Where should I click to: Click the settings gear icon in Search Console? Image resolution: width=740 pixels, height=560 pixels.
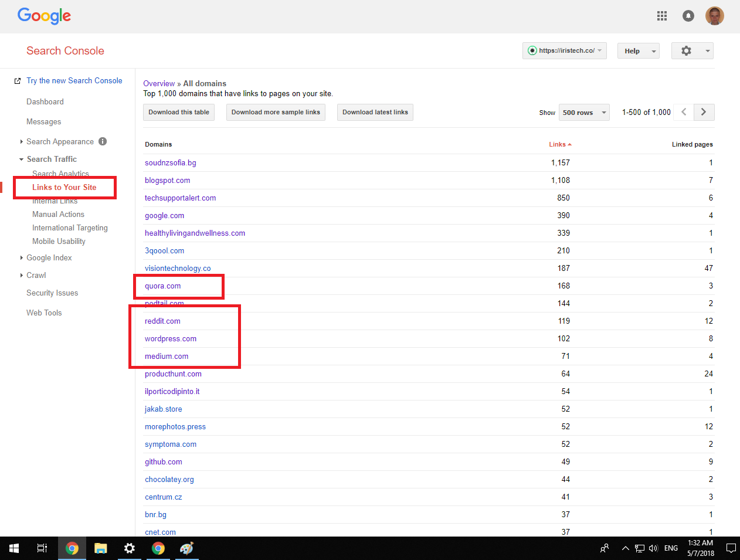(686, 51)
